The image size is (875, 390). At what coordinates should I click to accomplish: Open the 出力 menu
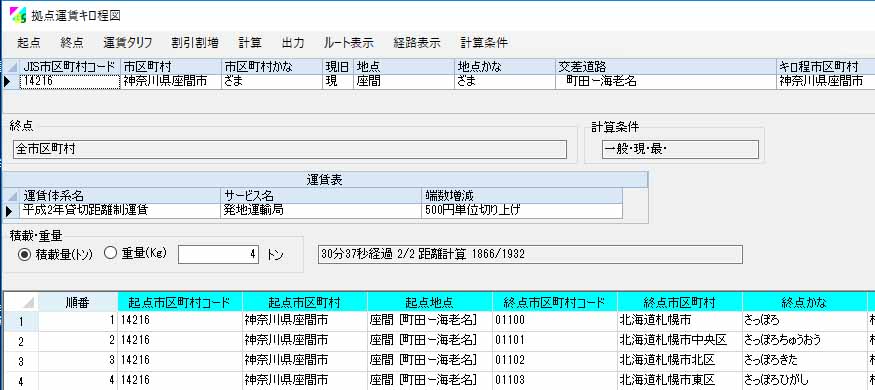coord(293,43)
